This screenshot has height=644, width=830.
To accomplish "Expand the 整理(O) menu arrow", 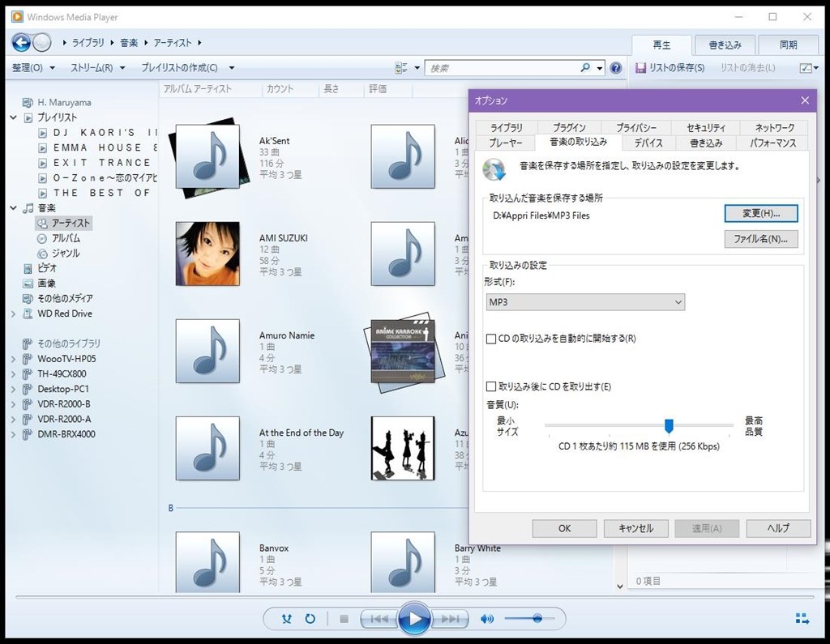I will coord(52,68).
